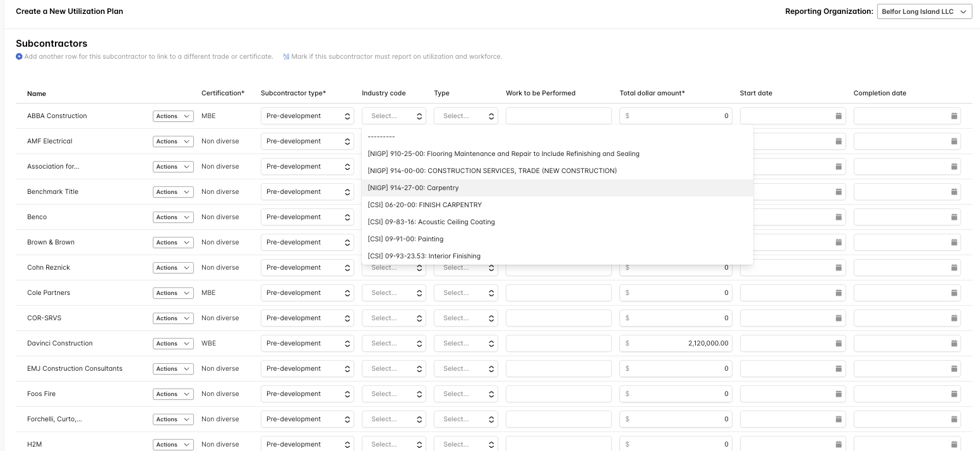Click Completion date column header

880,93
